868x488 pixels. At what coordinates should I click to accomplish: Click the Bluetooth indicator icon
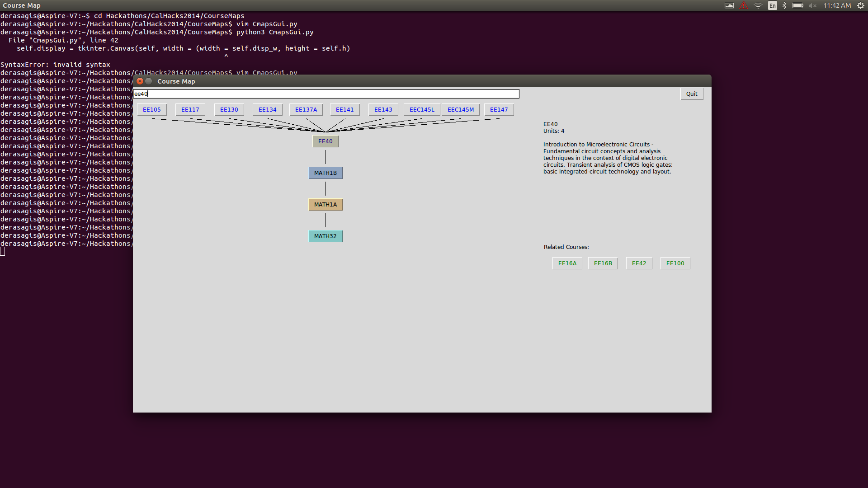coord(784,5)
